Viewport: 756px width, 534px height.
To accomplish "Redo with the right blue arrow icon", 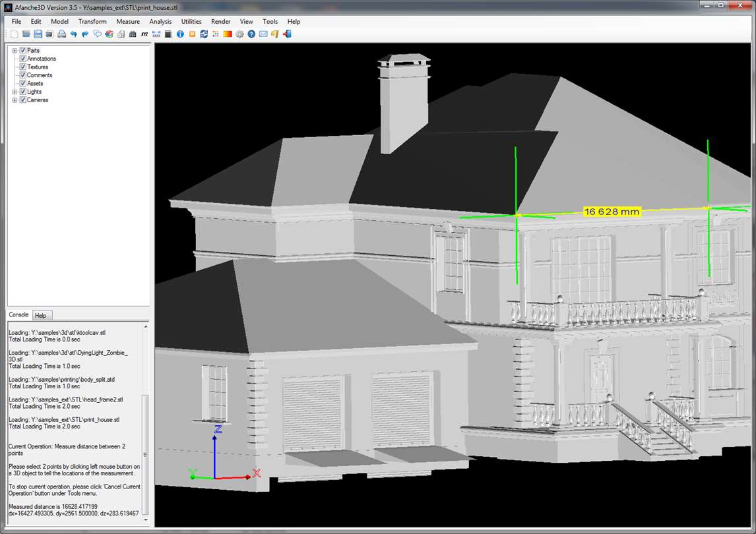I will coord(85,34).
